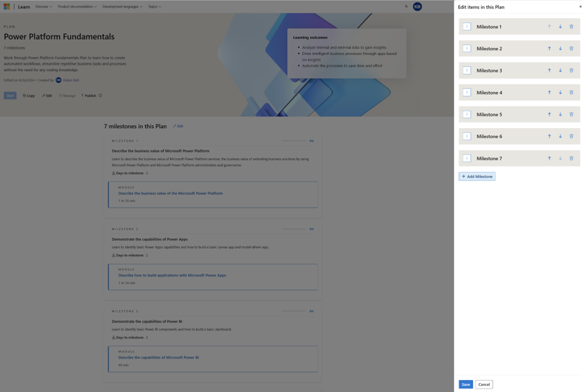Open Product documentation dropdown
Screen dimensions: 582x392
(x=77, y=7)
